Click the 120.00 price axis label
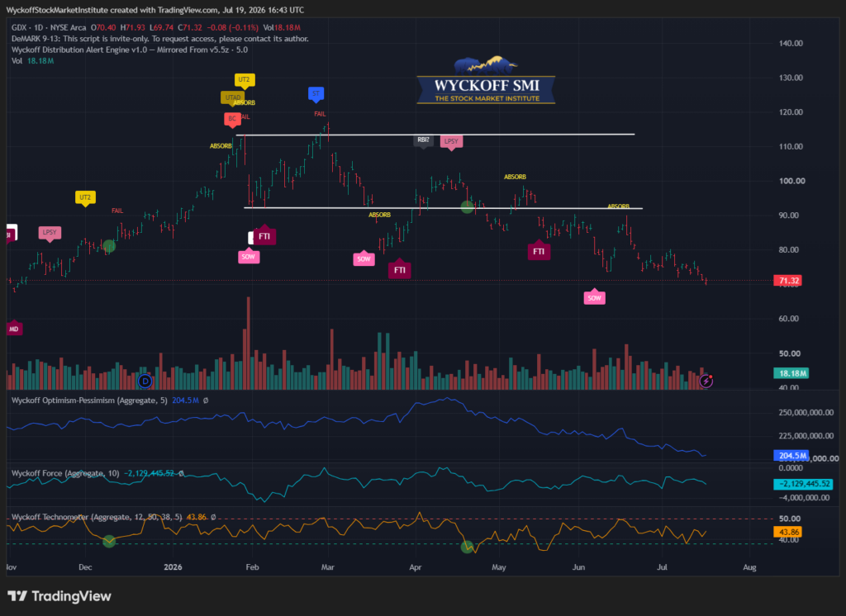 click(791, 112)
